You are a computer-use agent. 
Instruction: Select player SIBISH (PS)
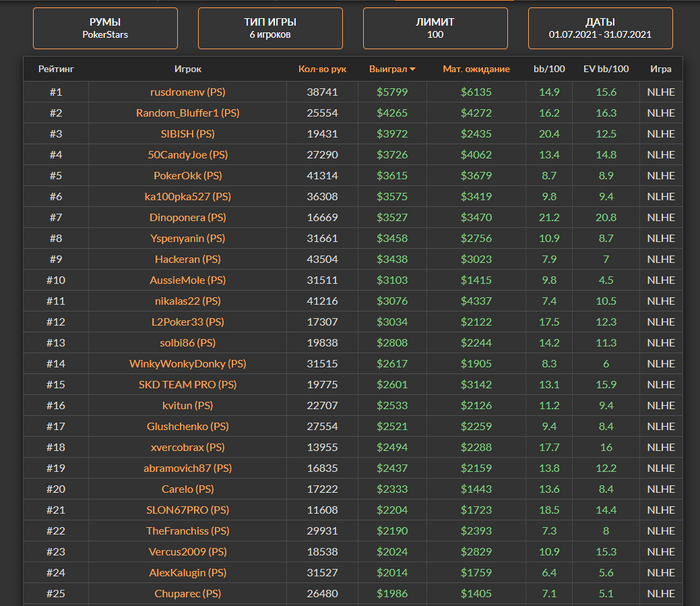coord(187,134)
